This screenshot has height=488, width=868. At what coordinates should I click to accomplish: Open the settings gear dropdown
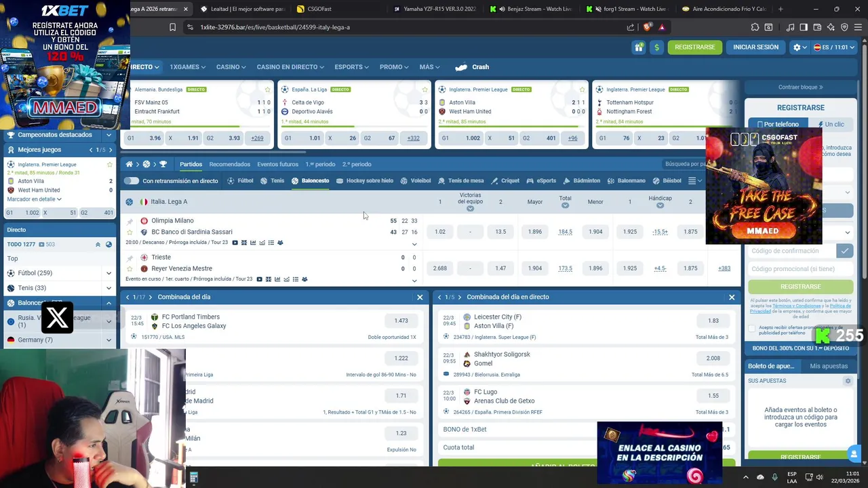pos(800,47)
